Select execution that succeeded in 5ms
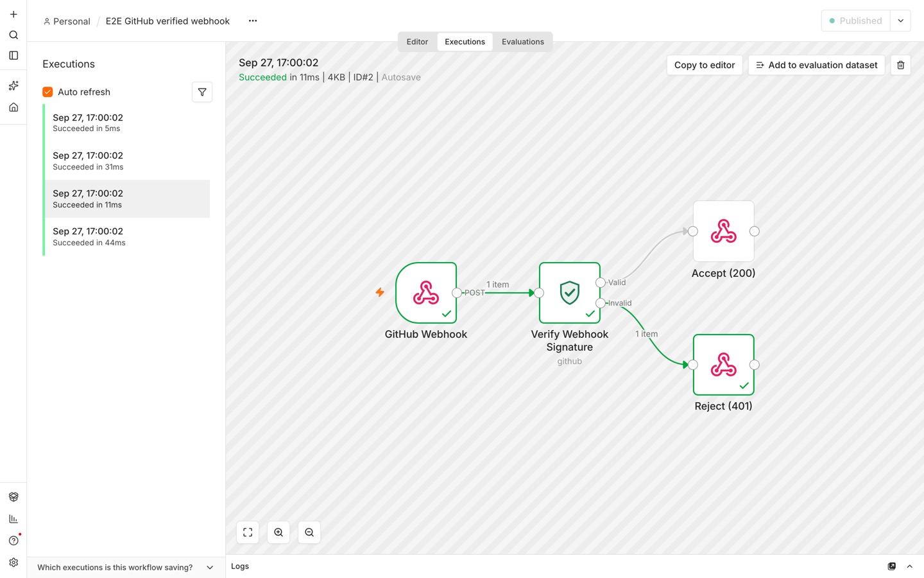 coord(127,123)
